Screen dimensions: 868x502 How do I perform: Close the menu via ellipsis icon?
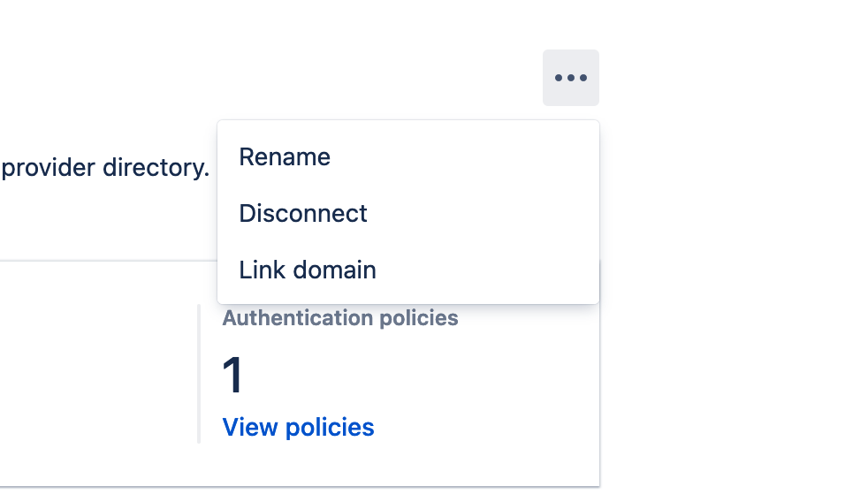pyautogui.click(x=570, y=78)
